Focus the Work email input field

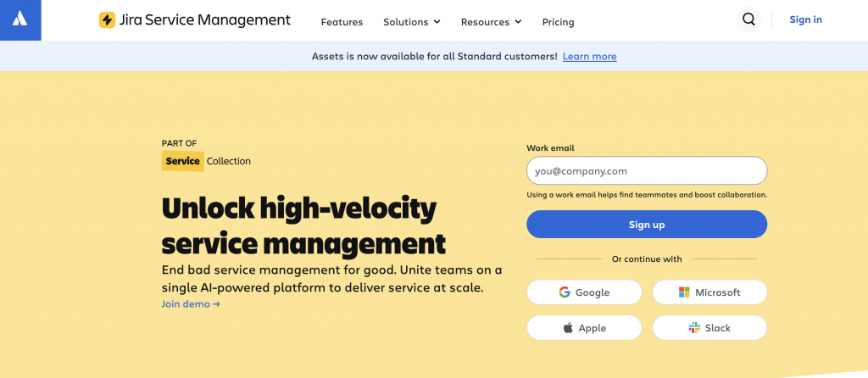[x=647, y=170]
